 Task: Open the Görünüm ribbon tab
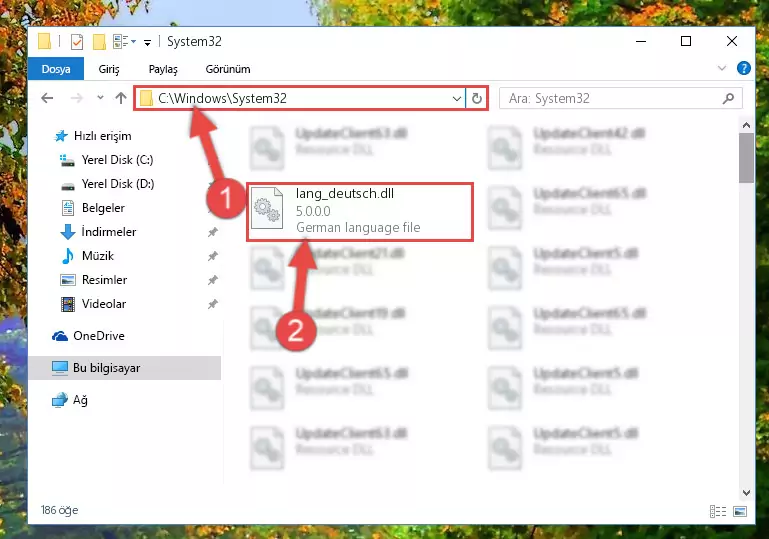click(228, 69)
